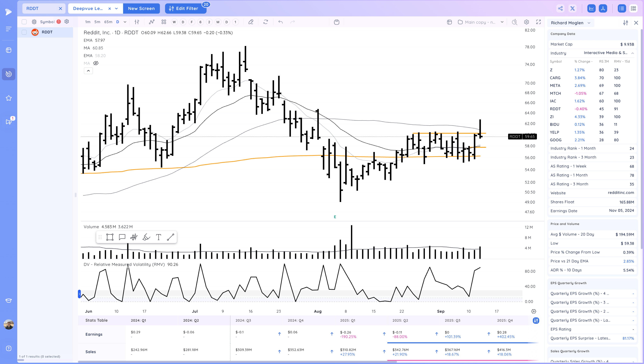Image resolution: width=644 pixels, height=364 pixels.
Task: Open the Richard Moglen panel dropdown
Action: click(589, 23)
